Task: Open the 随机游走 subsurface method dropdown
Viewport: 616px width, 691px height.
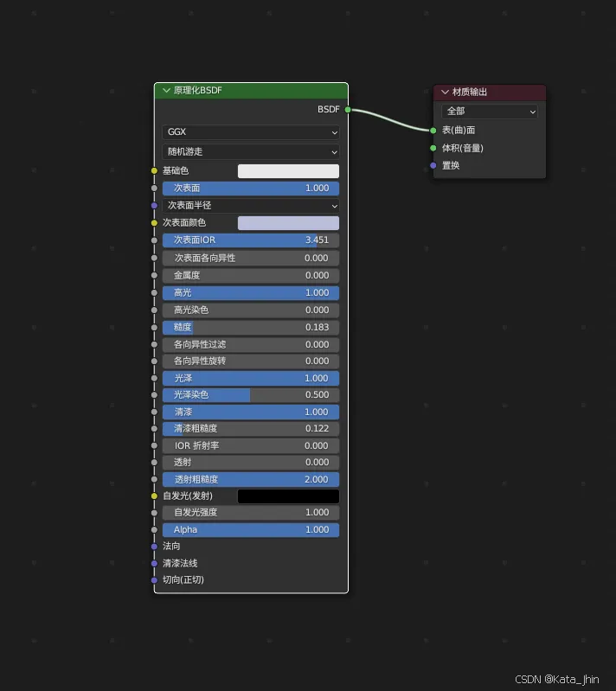Action: point(250,151)
